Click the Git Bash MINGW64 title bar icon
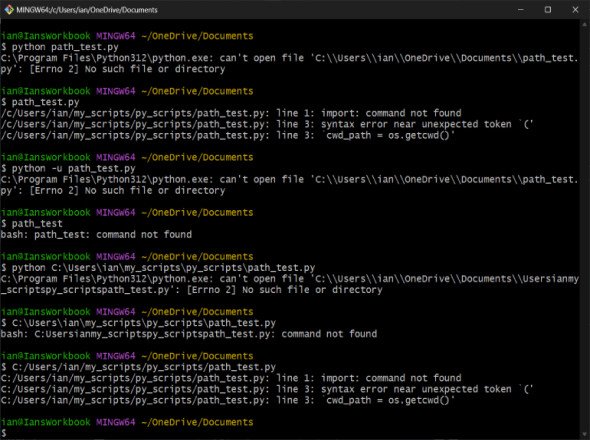Image resolution: width=590 pixels, height=440 pixels. [x=9, y=10]
